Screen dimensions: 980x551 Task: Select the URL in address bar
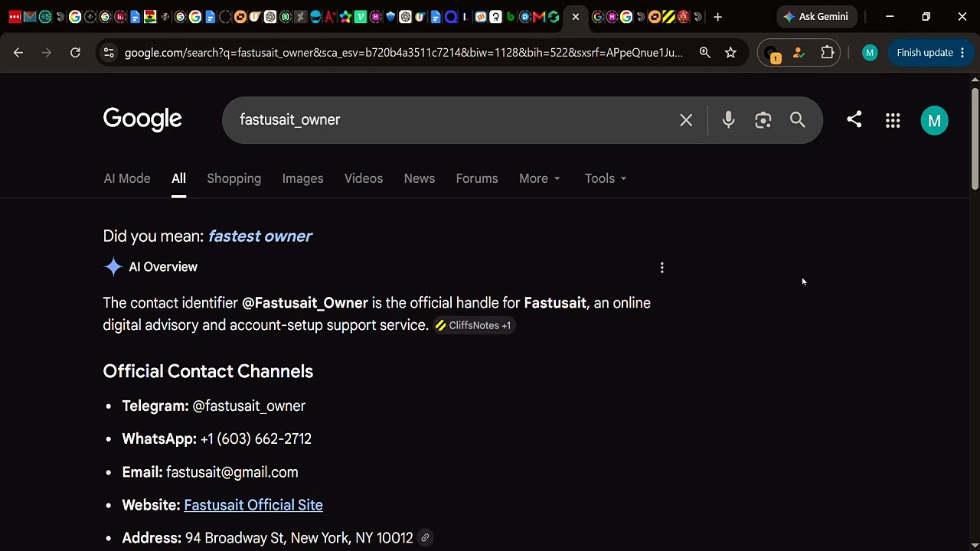403,53
